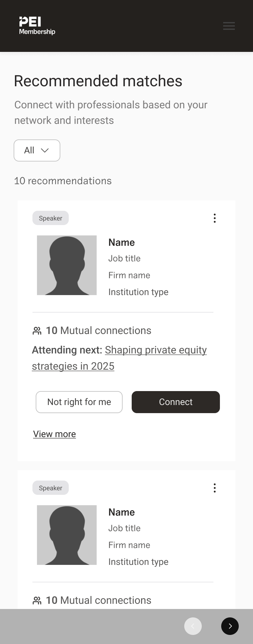Expand the All filter dropdown
The height and width of the screenshot is (644, 253).
(37, 150)
